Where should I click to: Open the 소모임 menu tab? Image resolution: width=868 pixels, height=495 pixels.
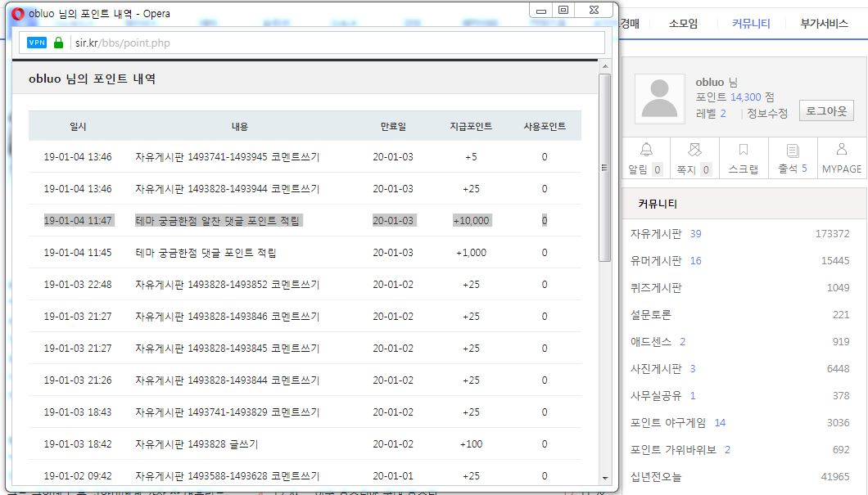pos(683,24)
